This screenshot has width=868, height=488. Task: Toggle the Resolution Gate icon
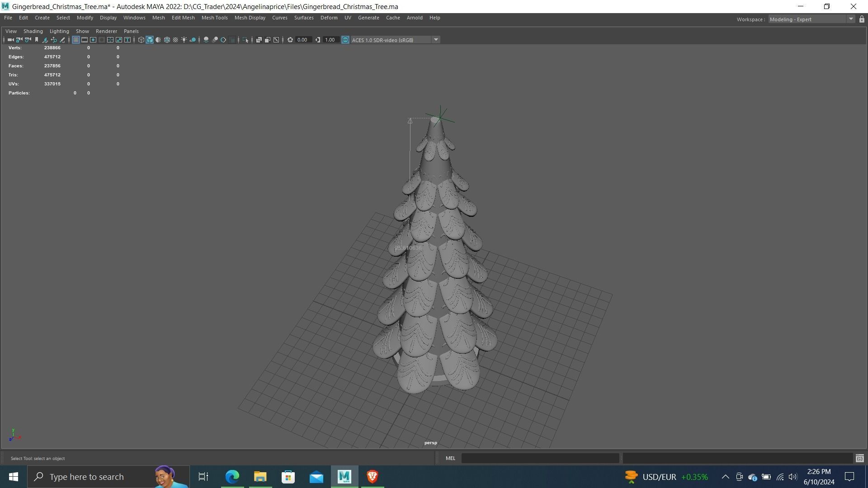(93, 40)
